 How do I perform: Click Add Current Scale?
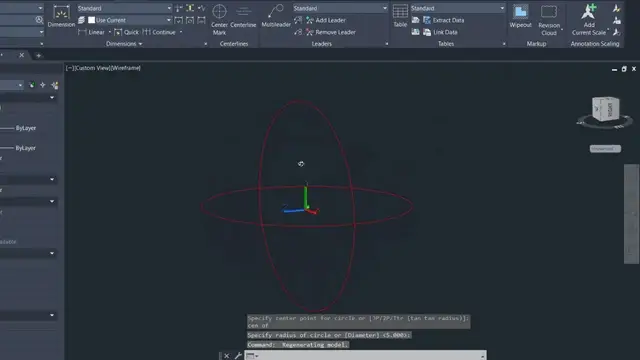tap(589, 20)
